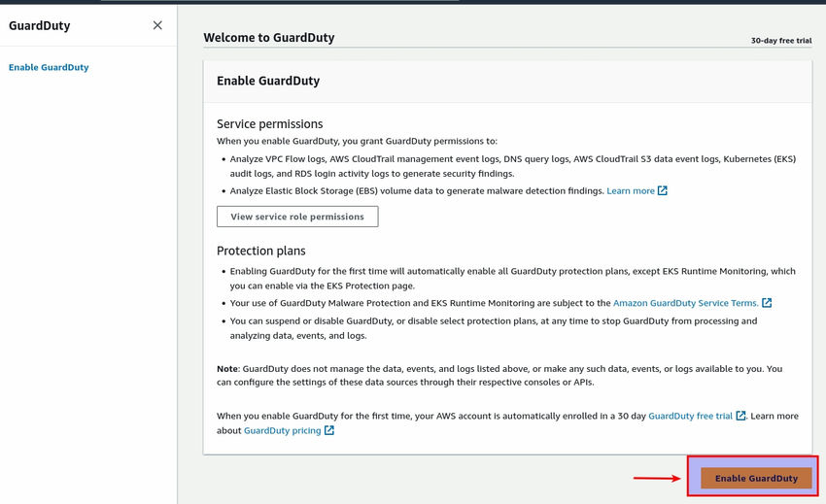
Task: Open external link icon after GuardDuty pricing
Action: (x=329, y=430)
